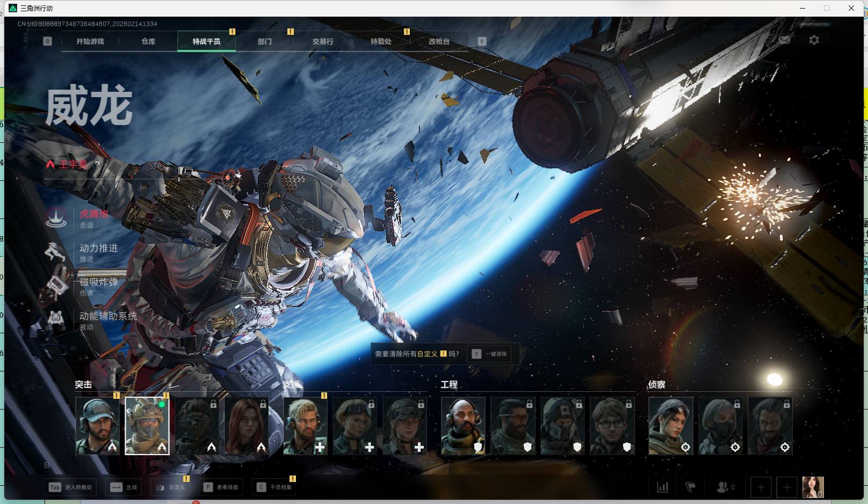Select the 虎蹲炮 skill icon
868x504 pixels.
click(x=56, y=218)
